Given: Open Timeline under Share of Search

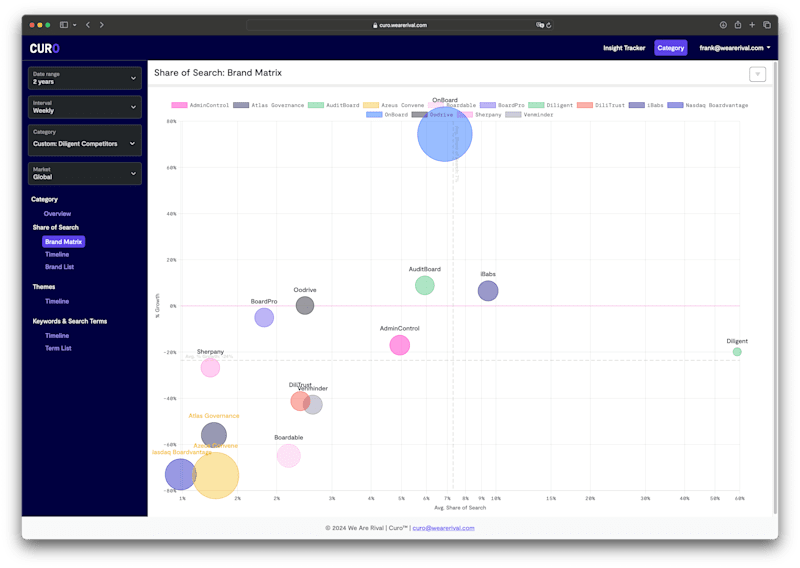Looking at the screenshot, I should pyautogui.click(x=57, y=254).
